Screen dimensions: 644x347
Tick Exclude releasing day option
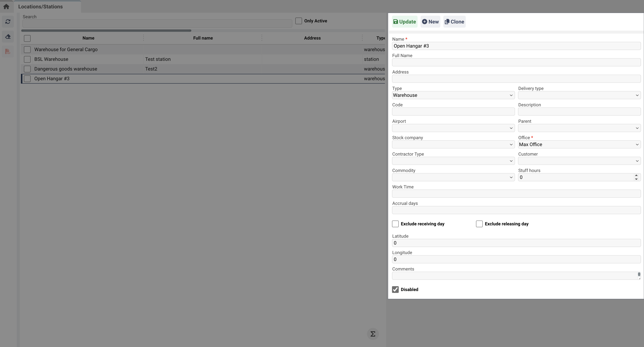(x=479, y=224)
